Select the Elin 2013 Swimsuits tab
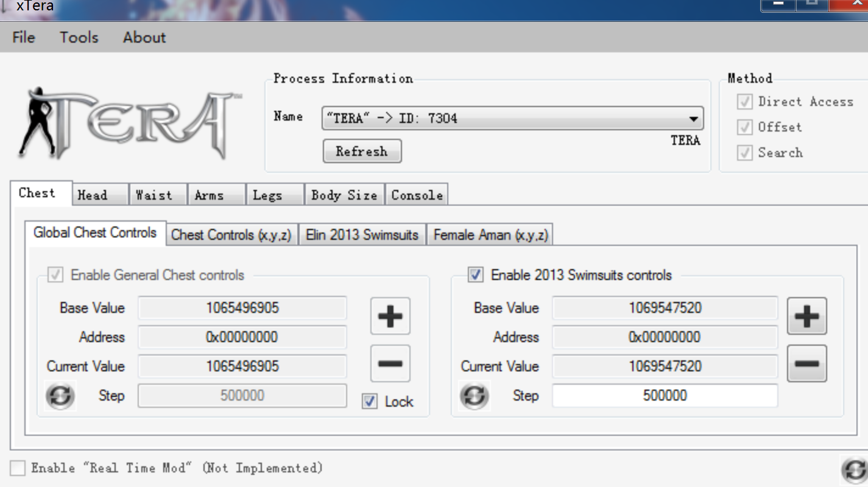This screenshot has height=487, width=868. click(x=362, y=235)
